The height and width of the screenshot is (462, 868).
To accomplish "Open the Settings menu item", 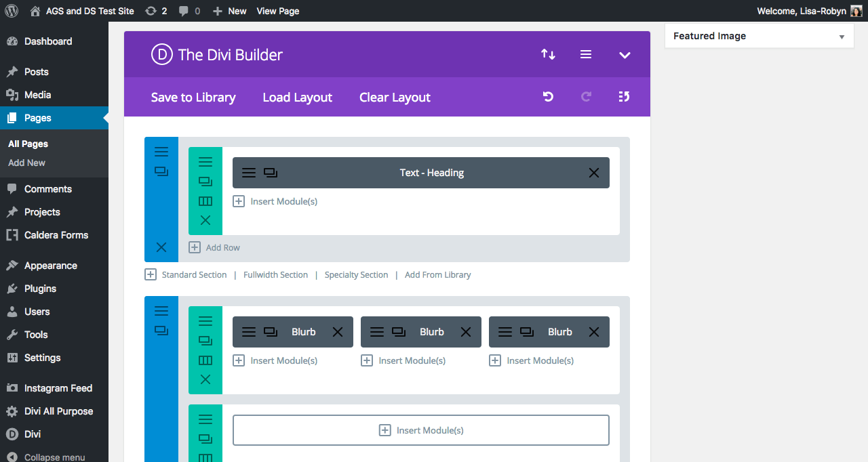I will tap(54, 358).
